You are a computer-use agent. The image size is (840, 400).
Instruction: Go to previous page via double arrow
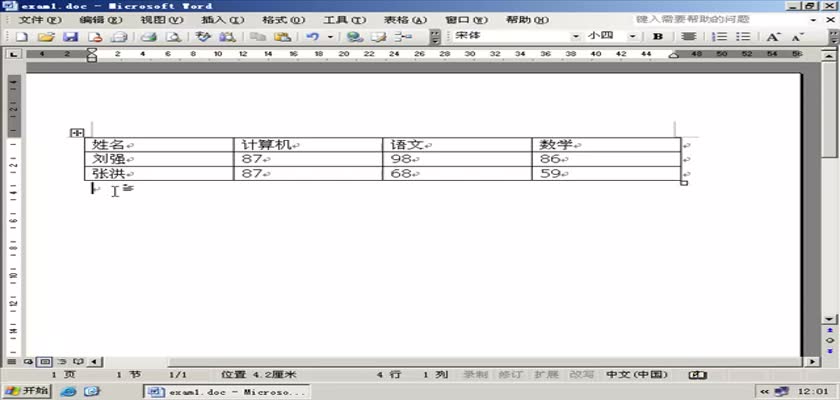[829, 331]
